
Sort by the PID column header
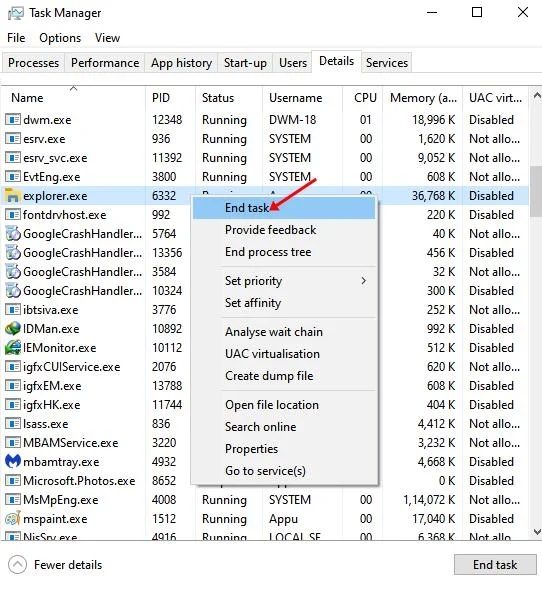tap(171, 98)
